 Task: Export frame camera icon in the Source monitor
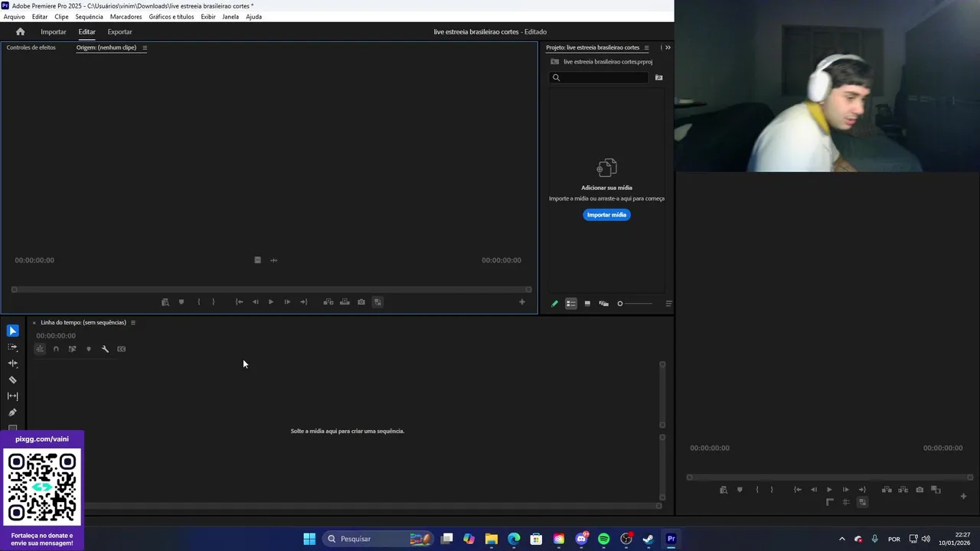[x=361, y=302]
